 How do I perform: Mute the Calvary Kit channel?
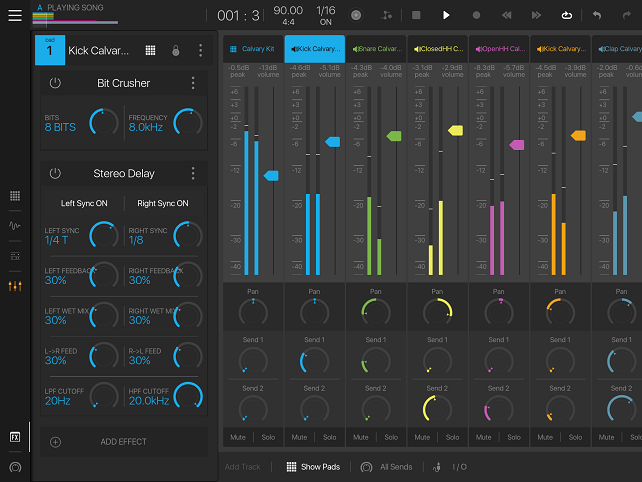pos(238,437)
